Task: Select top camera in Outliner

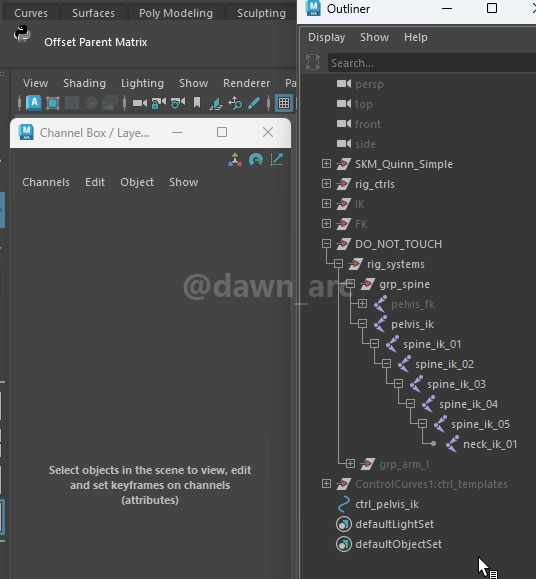Action: click(x=364, y=105)
